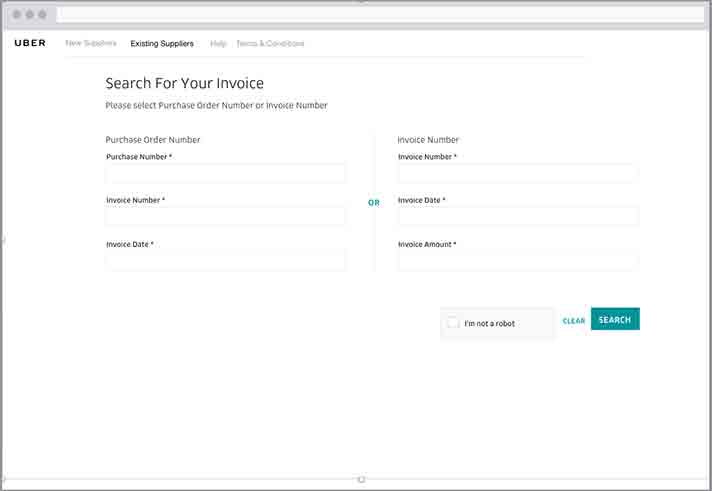
Task: Focus Invoice Number field in right column
Action: pos(518,174)
